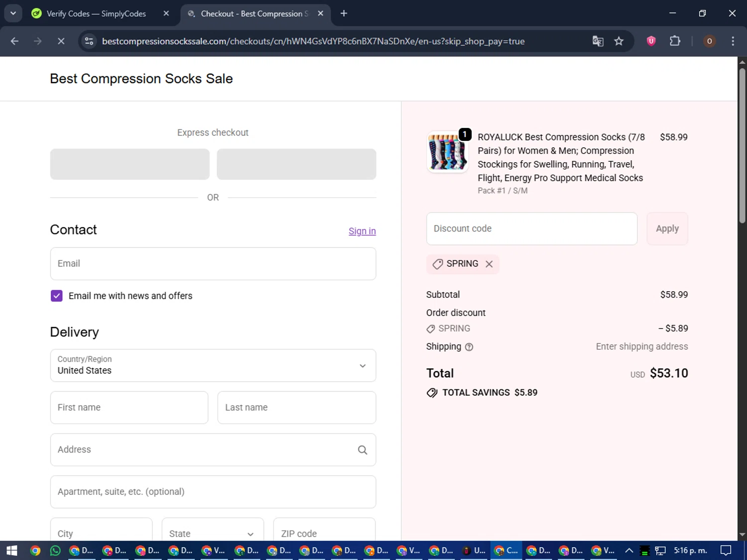Click the network icon in system tray
747x560 pixels.
(x=660, y=551)
